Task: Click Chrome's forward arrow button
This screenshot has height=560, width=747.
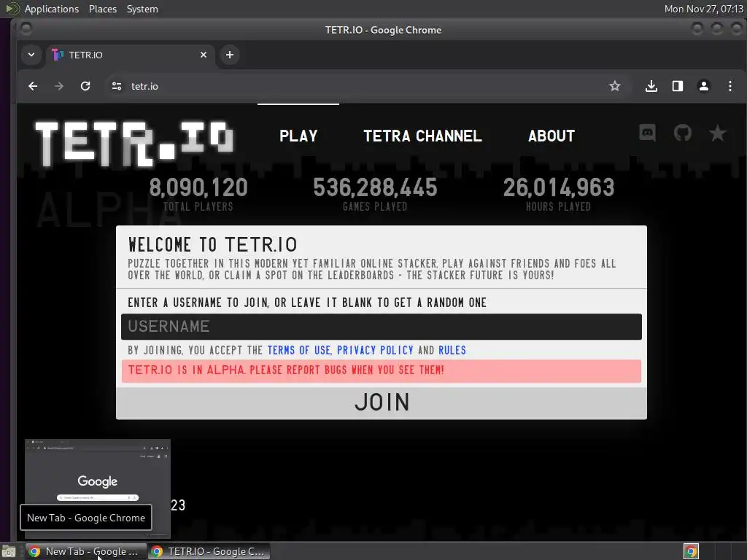Action: click(59, 86)
